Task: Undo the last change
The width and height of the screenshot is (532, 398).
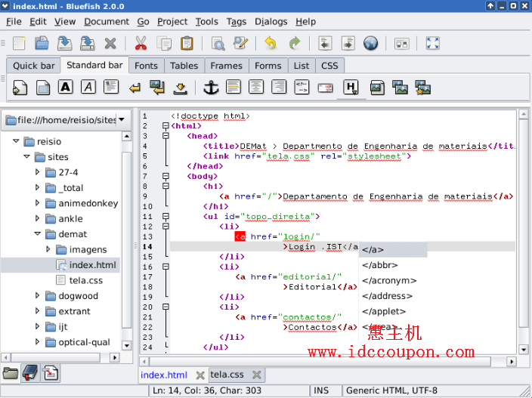Action: click(x=271, y=43)
